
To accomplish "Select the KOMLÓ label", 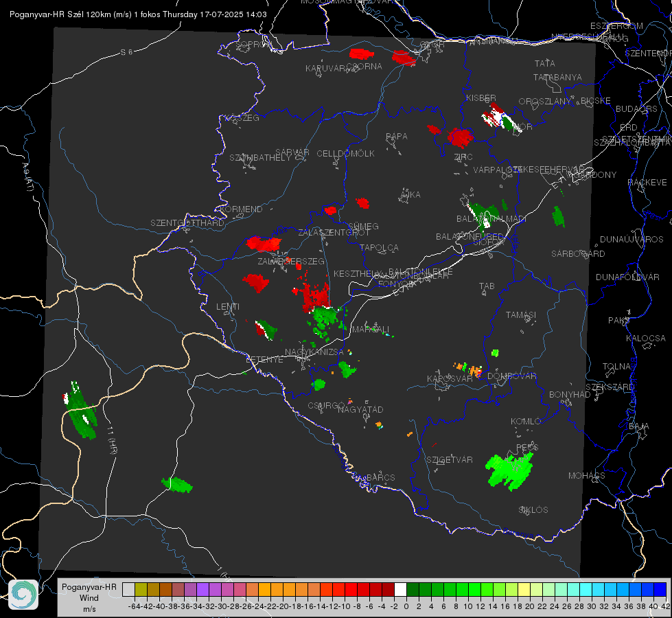I will click(526, 422).
